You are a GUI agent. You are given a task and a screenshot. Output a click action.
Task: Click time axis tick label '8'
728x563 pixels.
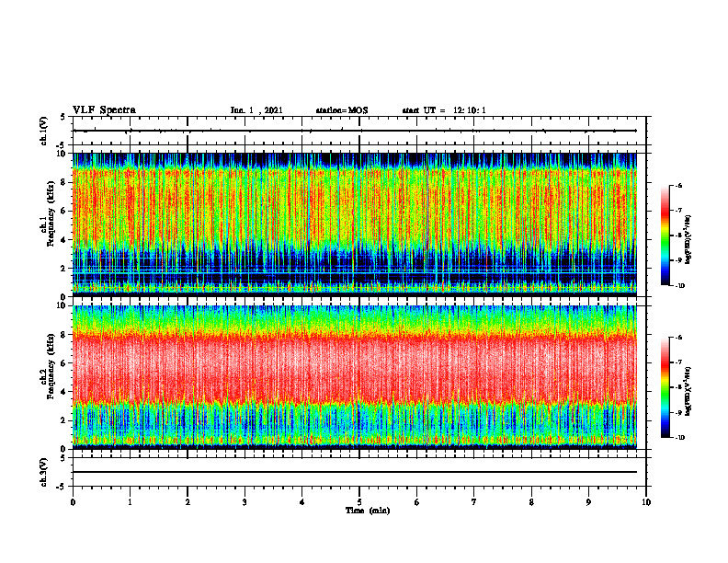pyautogui.click(x=531, y=502)
